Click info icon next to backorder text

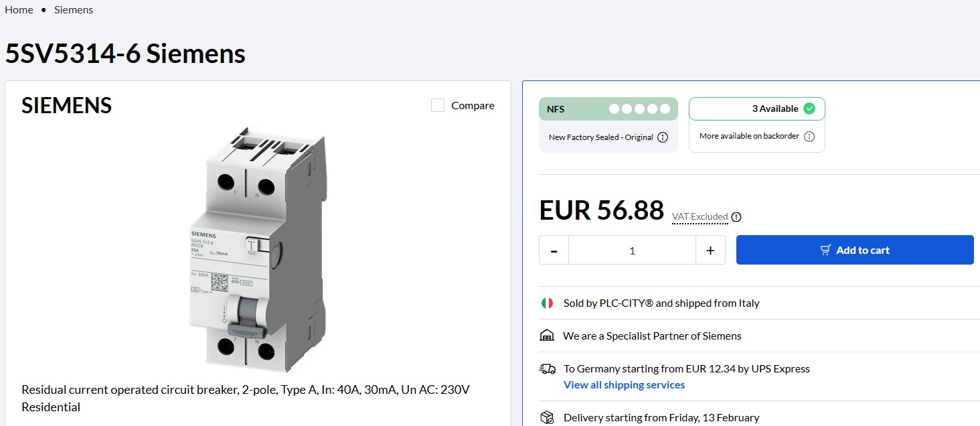[809, 136]
